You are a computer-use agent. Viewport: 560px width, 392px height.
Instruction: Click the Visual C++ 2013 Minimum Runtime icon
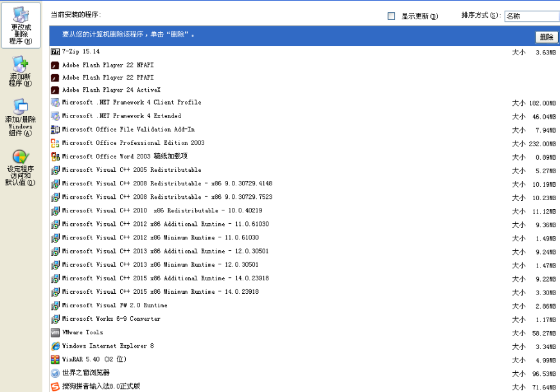(55, 266)
